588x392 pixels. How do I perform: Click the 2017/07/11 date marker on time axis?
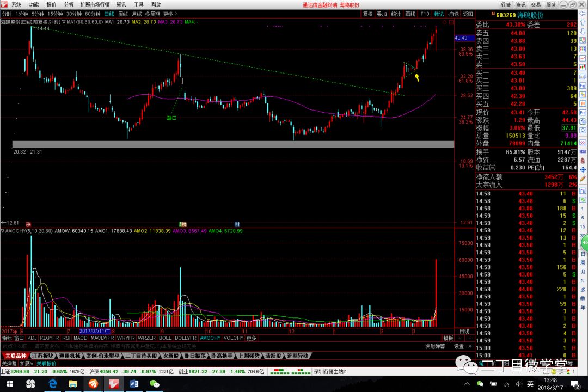(95, 331)
